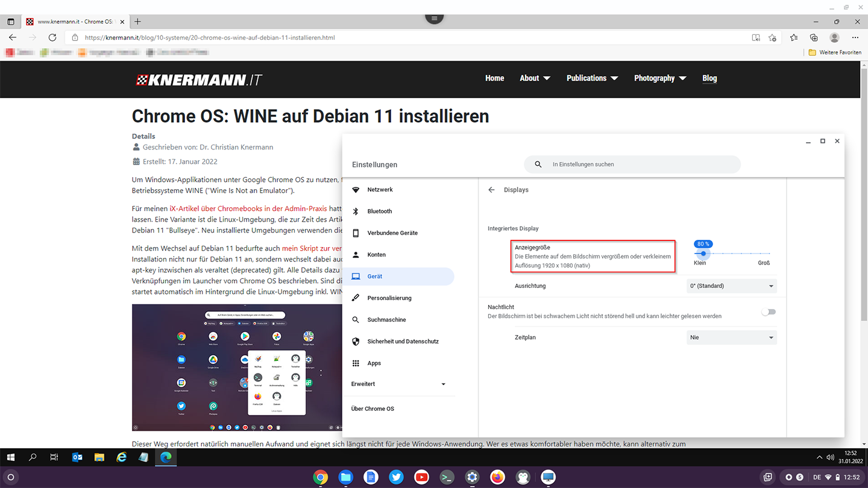The height and width of the screenshot is (488, 868).
Task: View site information via the lock icon
Action: [75, 37]
